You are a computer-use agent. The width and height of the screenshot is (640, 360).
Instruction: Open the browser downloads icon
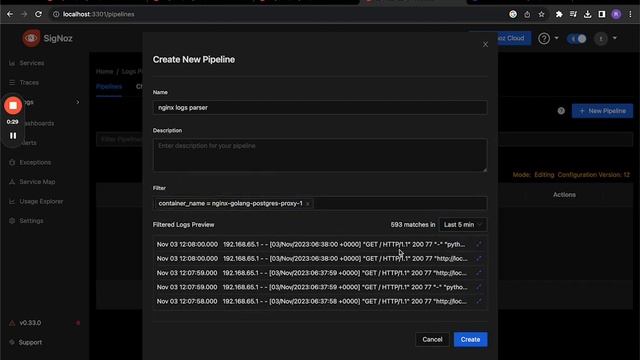tap(587, 14)
